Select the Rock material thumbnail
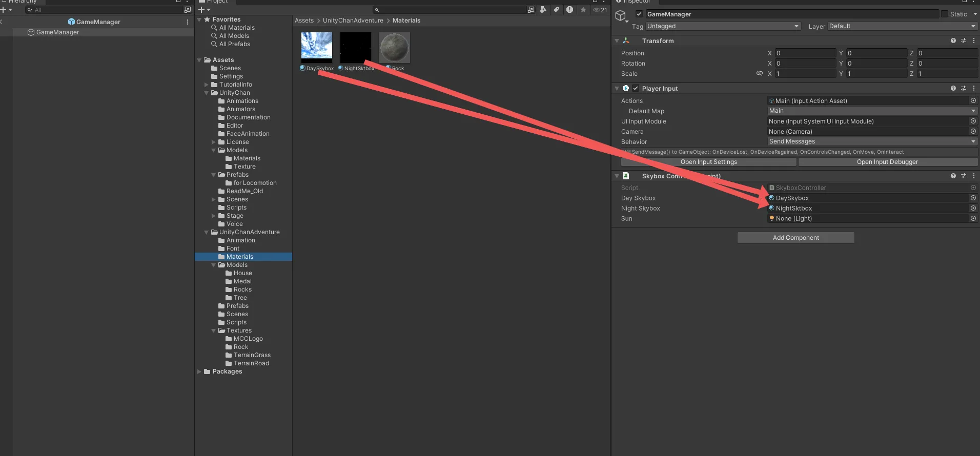The height and width of the screenshot is (456, 980). pyautogui.click(x=394, y=48)
